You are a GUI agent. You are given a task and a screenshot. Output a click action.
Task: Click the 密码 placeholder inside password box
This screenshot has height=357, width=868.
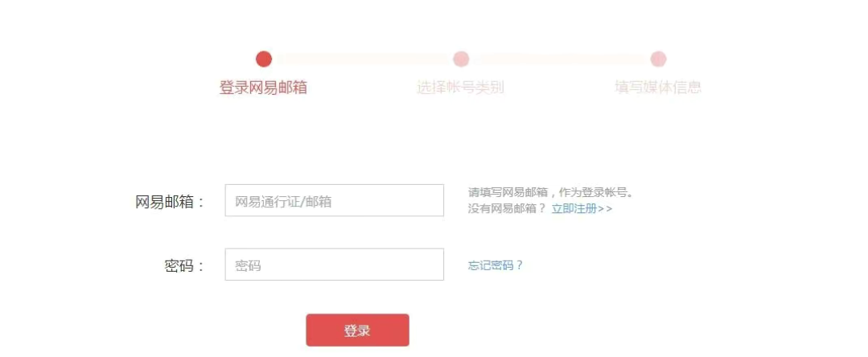point(248,265)
